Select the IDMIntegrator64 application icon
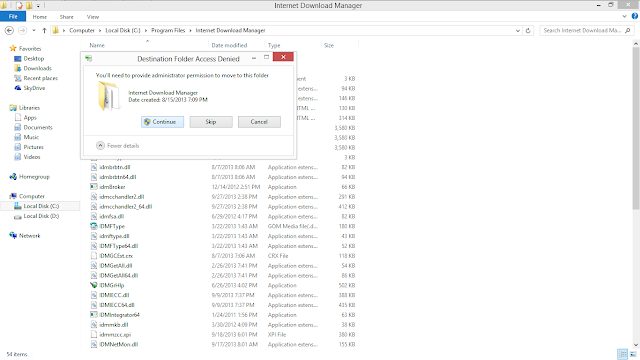 94,314
